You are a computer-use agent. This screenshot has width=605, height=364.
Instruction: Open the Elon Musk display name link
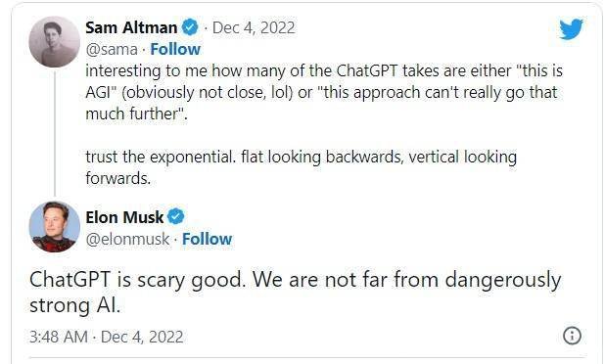tap(124, 217)
